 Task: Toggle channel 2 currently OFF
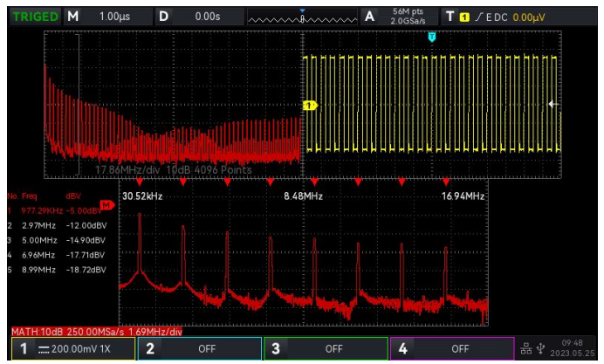(200, 349)
